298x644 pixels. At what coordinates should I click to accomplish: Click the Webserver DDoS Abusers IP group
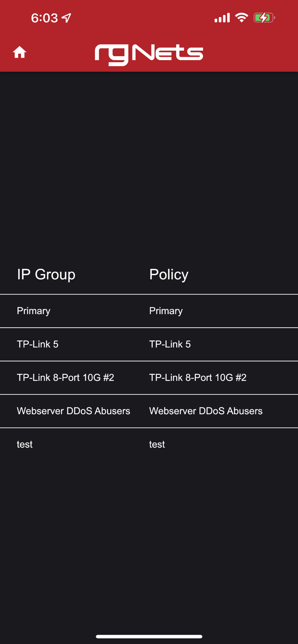point(73,411)
